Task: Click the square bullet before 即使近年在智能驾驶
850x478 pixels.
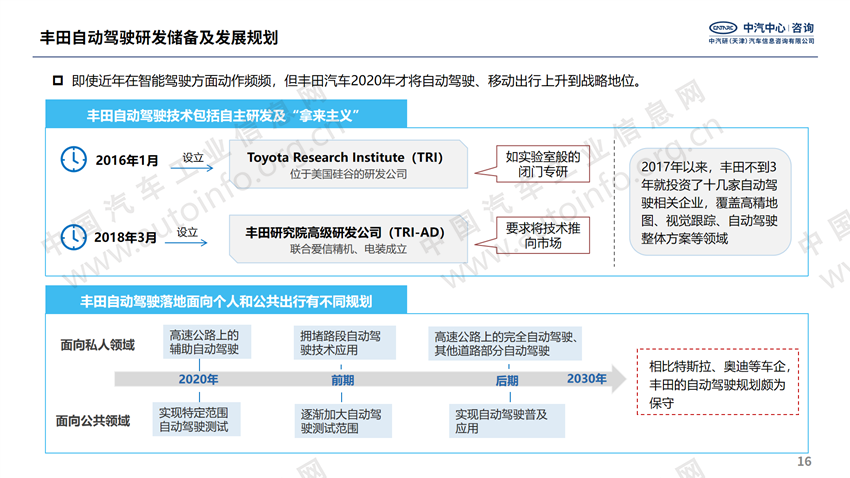Action: pyautogui.click(x=58, y=81)
